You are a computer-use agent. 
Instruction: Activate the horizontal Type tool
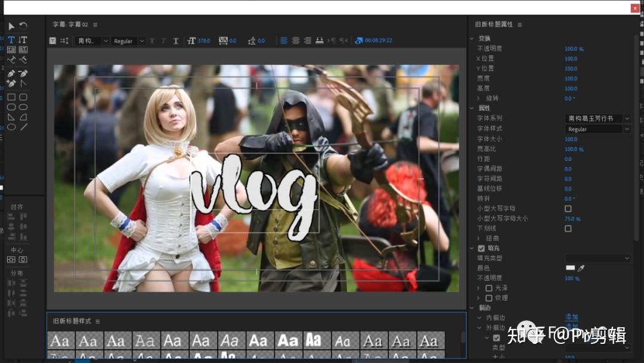[x=11, y=40]
